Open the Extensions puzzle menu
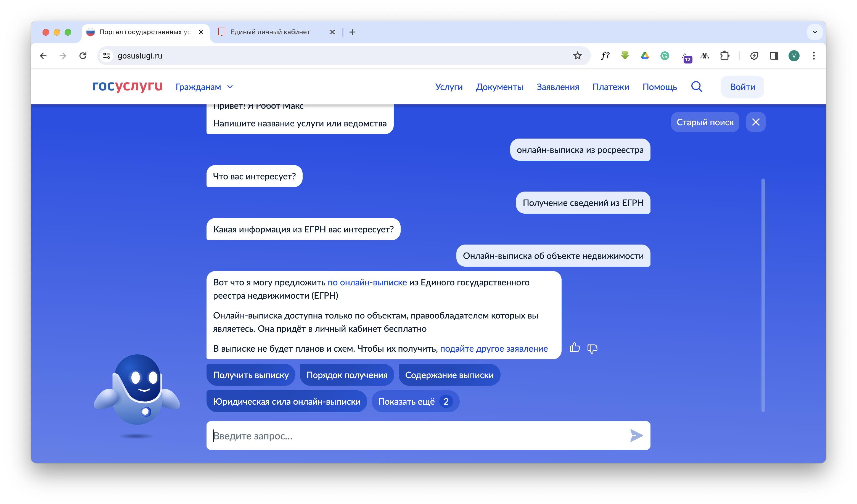857x504 pixels. [725, 56]
